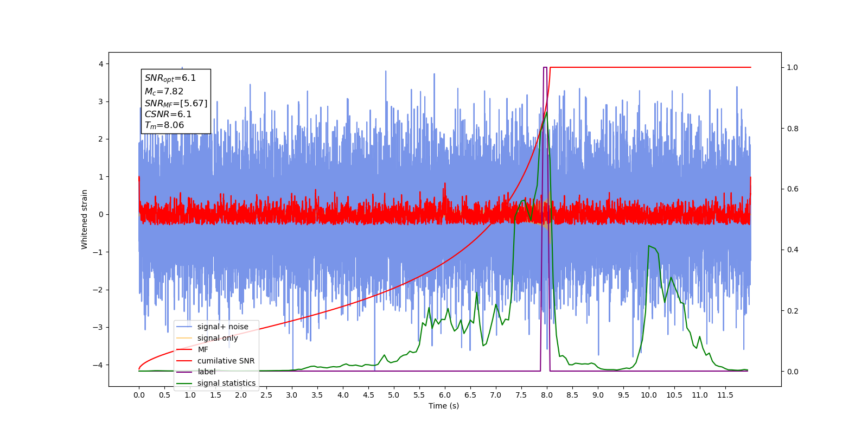Click the x-axis tick label 2.5
868x434 pixels.
pos(266,395)
